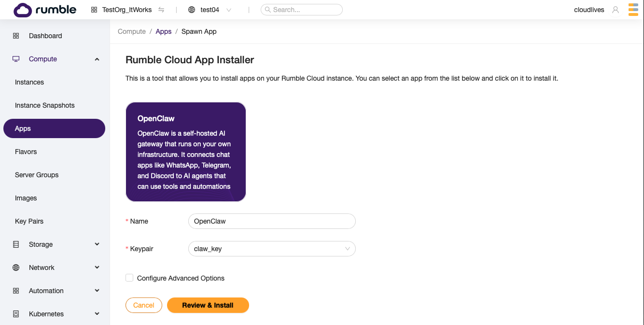Click the organization switch arrows icon
The height and width of the screenshot is (325, 644).
161,9
